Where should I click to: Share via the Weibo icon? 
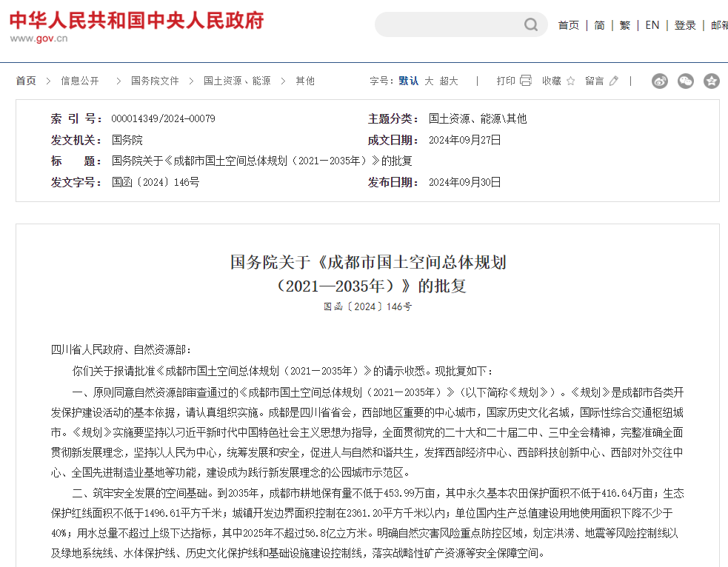click(x=660, y=81)
